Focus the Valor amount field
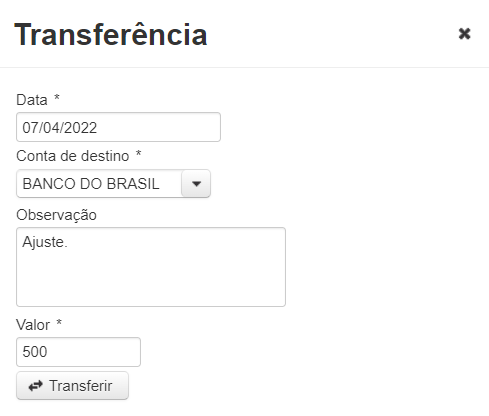Screen dimensions: 489x416 [78, 352]
